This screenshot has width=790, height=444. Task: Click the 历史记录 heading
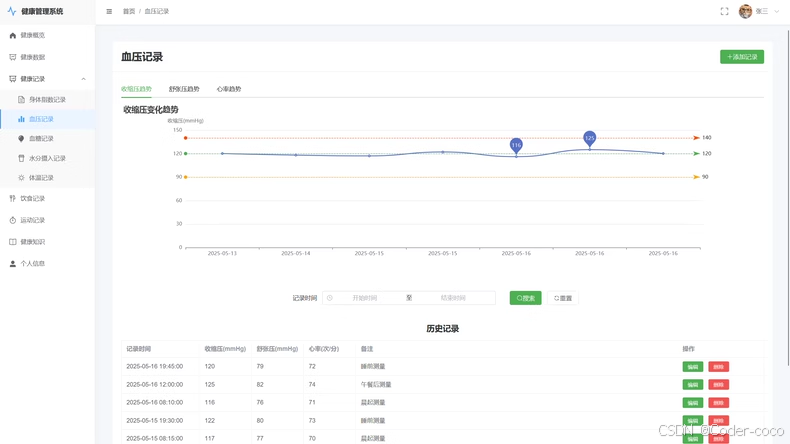click(442, 329)
